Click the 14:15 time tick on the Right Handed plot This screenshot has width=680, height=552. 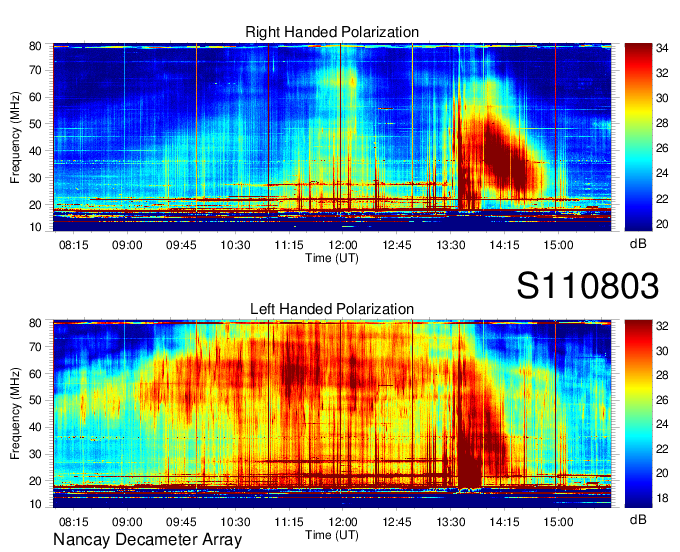(504, 245)
